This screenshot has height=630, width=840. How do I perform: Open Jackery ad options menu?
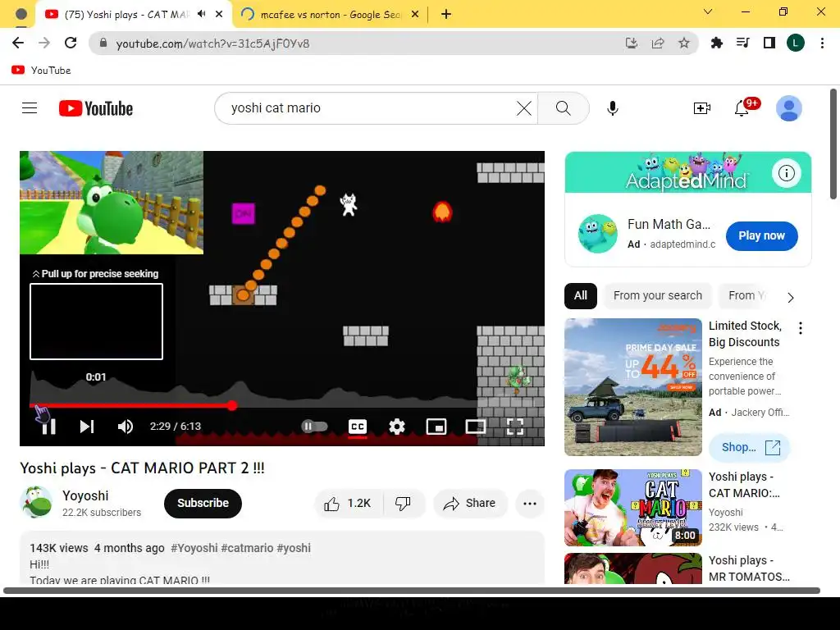[x=801, y=328]
